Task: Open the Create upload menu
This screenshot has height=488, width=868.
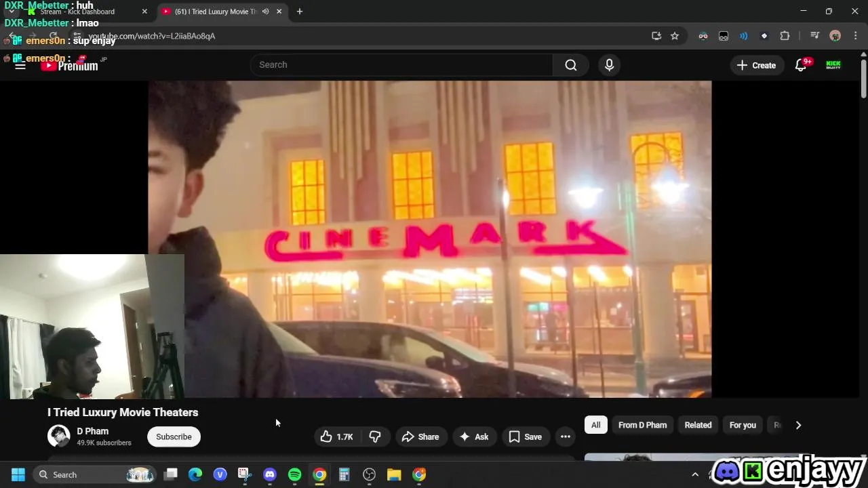Action: tap(756, 65)
